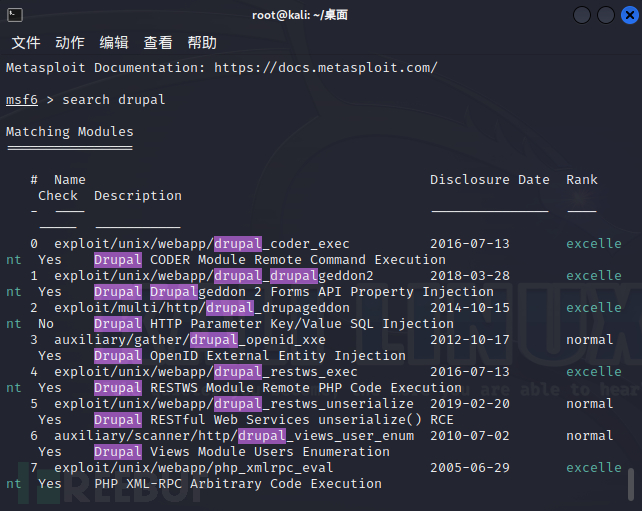The width and height of the screenshot is (642, 511).
Task: Click the terminal vertical scrollbar thumb
Action: click(x=631, y=484)
